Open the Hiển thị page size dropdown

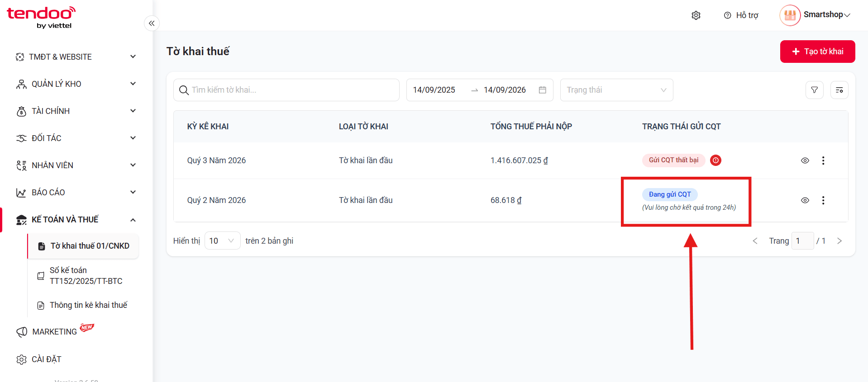pos(222,241)
